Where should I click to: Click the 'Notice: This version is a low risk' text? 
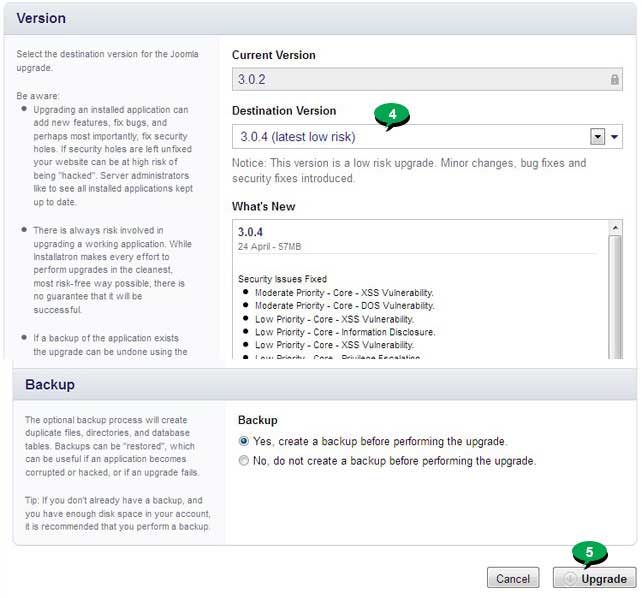pyautogui.click(x=409, y=171)
